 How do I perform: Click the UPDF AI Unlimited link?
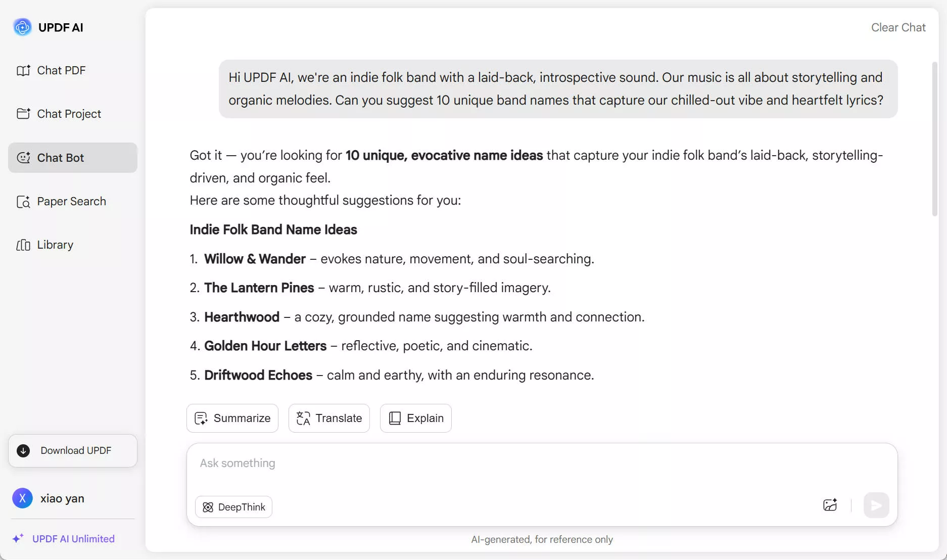[x=73, y=539]
